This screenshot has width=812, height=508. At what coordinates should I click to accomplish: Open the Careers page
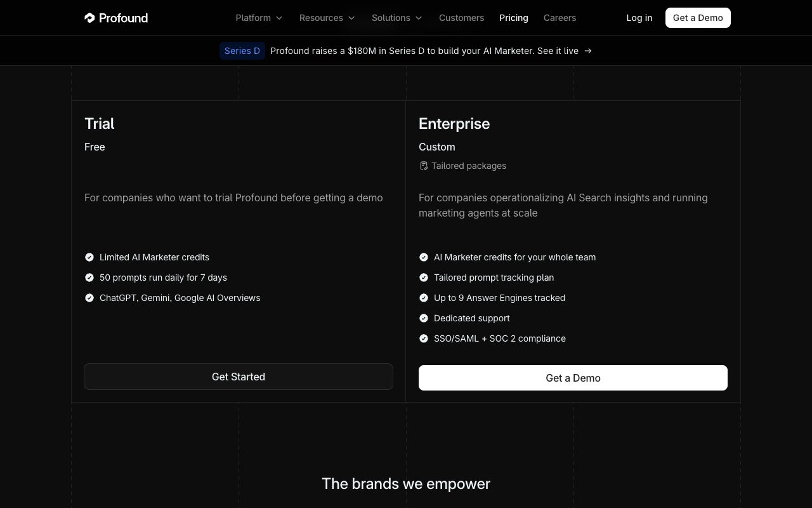click(x=560, y=18)
